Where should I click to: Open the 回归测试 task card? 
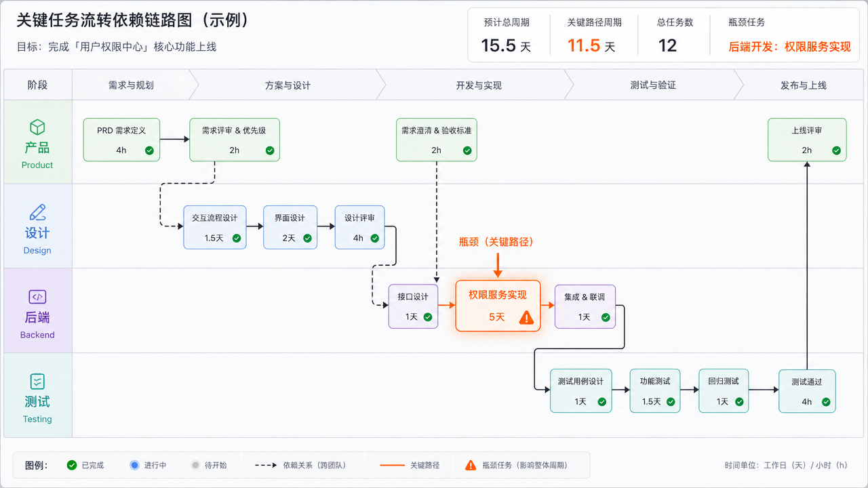(x=724, y=391)
